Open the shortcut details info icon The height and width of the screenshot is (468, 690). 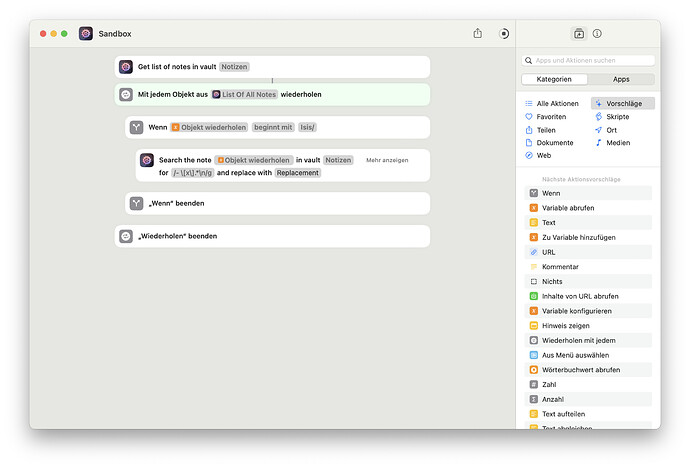click(x=597, y=33)
